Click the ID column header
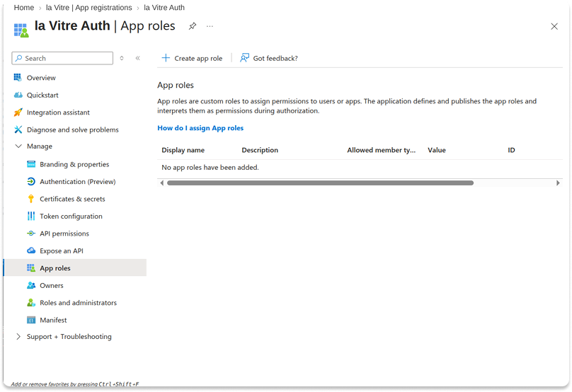 click(x=511, y=150)
